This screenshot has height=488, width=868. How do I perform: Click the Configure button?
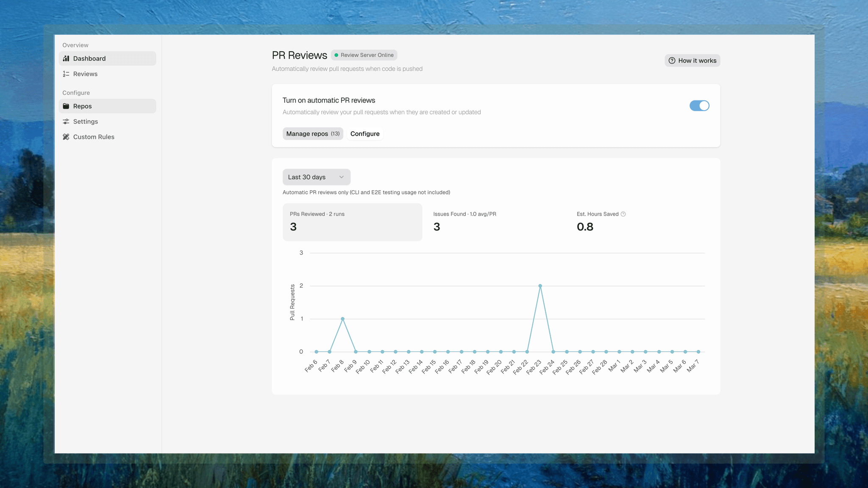coord(364,134)
